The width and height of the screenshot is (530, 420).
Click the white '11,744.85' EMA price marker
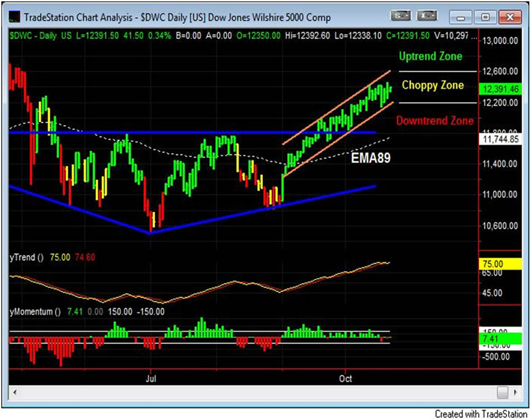coord(500,139)
